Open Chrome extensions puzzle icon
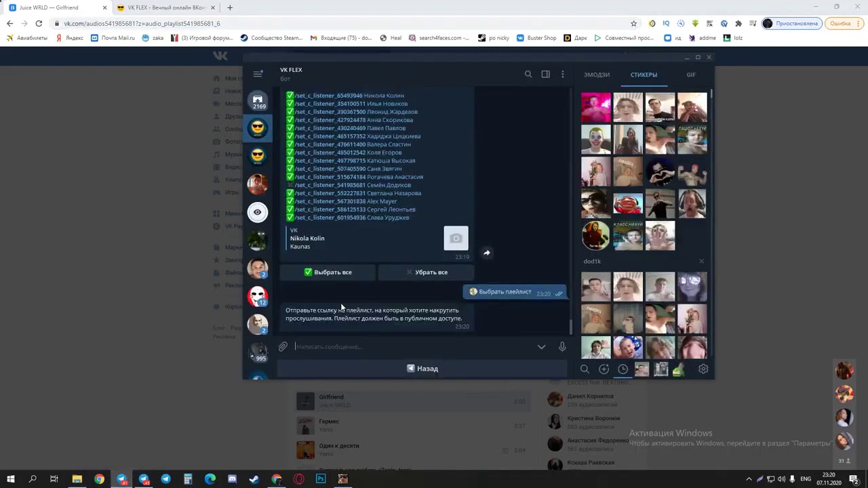This screenshot has height=488, width=868. [x=738, y=23]
